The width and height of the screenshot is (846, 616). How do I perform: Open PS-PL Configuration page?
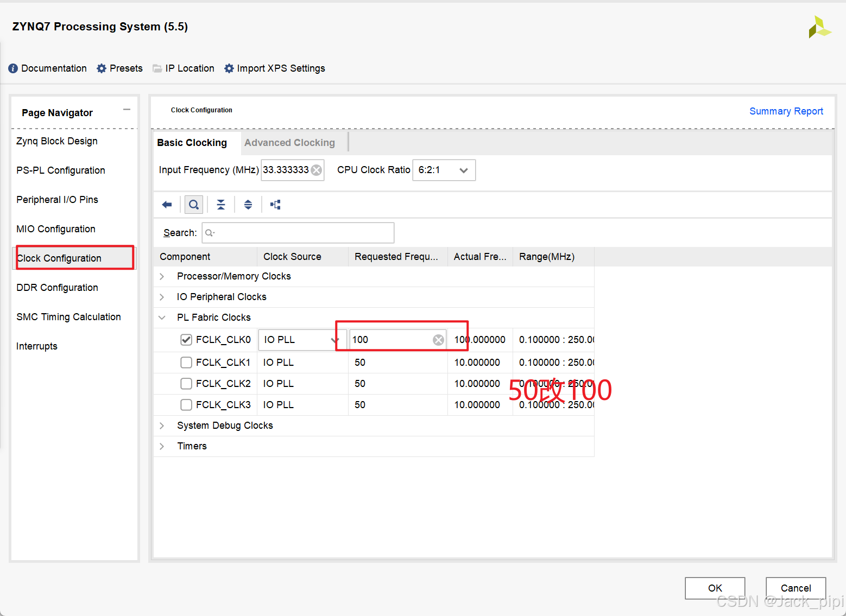click(x=61, y=170)
